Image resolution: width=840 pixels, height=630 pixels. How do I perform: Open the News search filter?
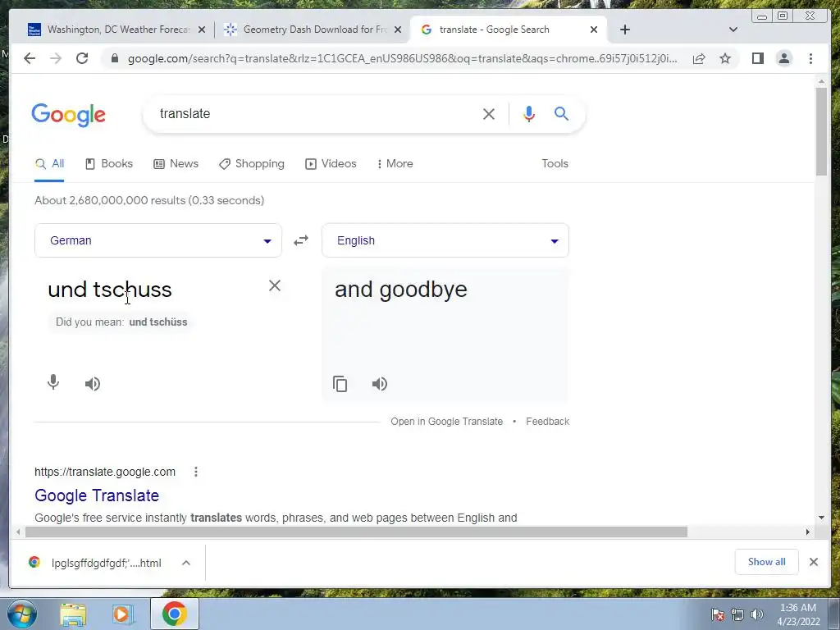point(176,164)
